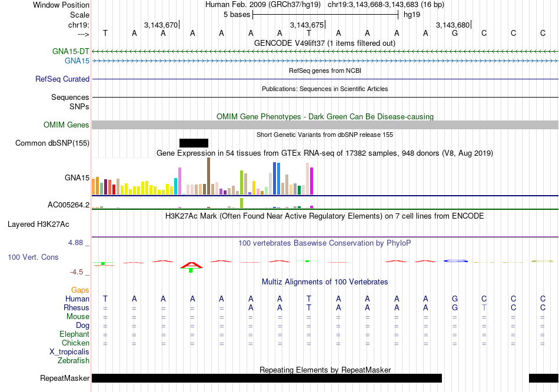This screenshot has height=392, width=559.
Task: Open Multiz Alignments of 100 Vertebrates title
Action: click(x=325, y=282)
